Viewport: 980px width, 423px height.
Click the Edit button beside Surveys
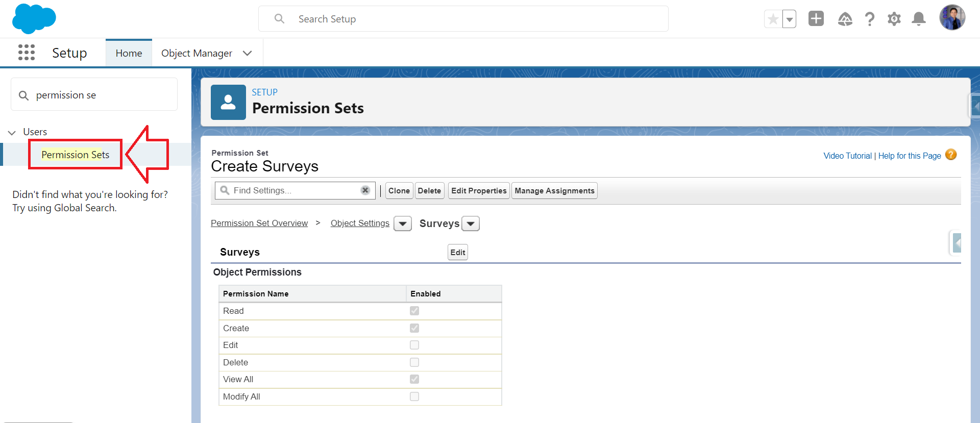coord(458,252)
